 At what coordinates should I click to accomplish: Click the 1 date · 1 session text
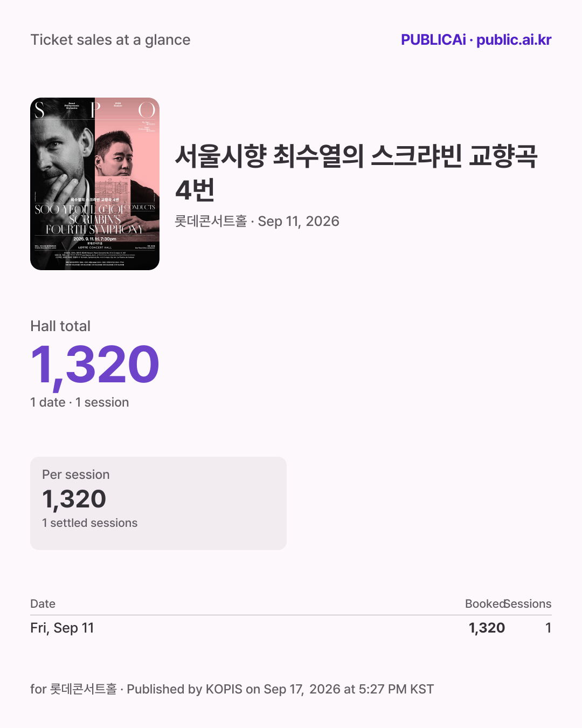[x=80, y=402]
